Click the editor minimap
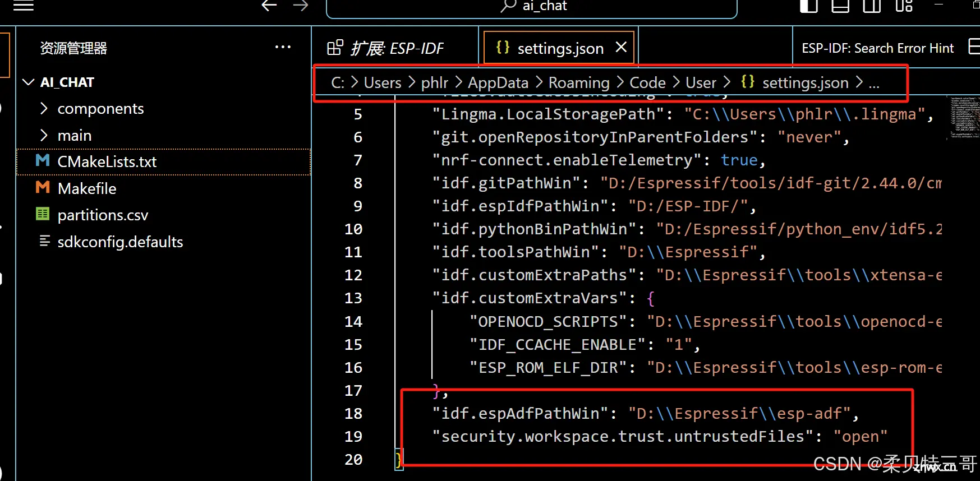This screenshot has height=481, width=980. coord(964,118)
